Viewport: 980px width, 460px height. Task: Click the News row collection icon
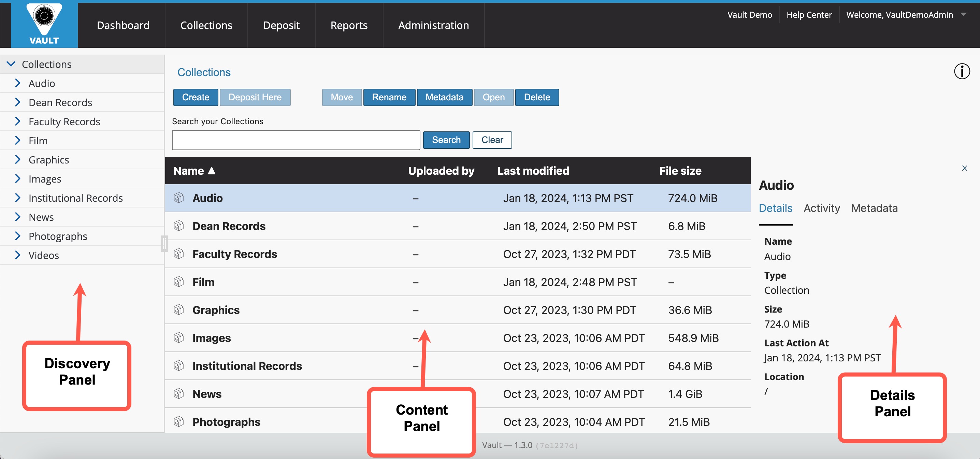[178, 394]
